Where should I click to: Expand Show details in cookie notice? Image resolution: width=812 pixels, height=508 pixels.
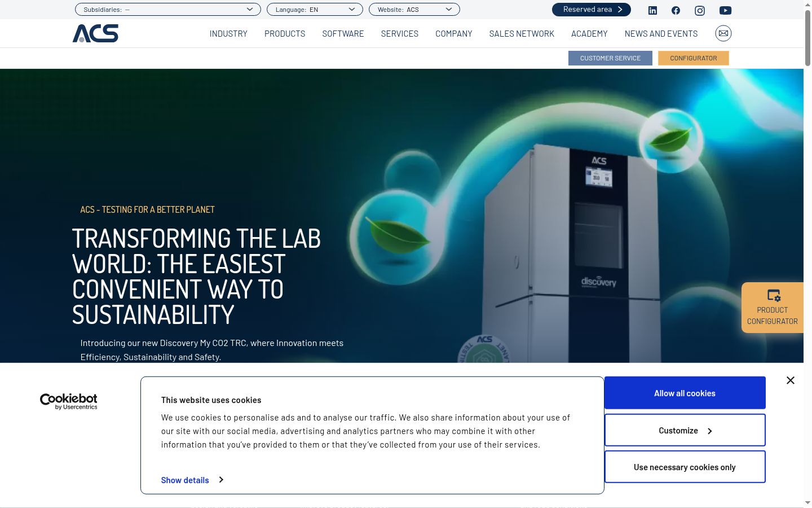[192, 480]
